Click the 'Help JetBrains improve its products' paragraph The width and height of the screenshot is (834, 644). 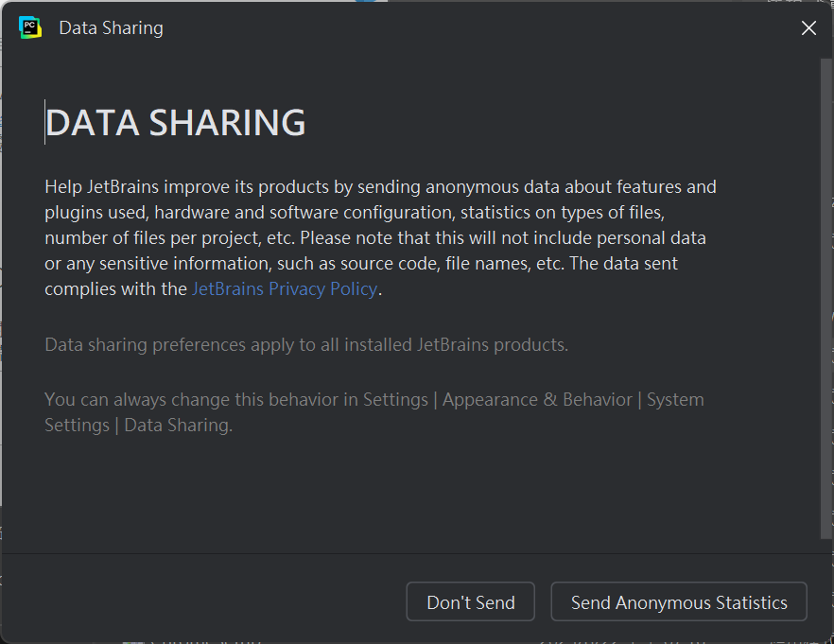380,237
